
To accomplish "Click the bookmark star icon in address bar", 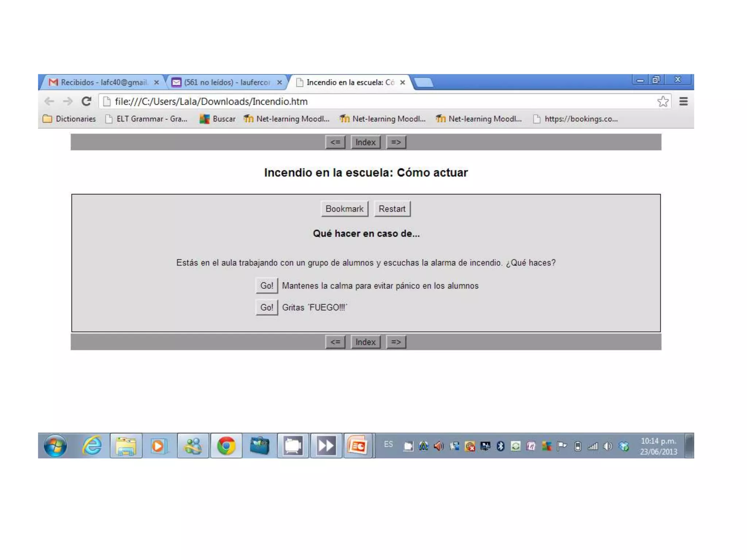I will tap(663, 101).
